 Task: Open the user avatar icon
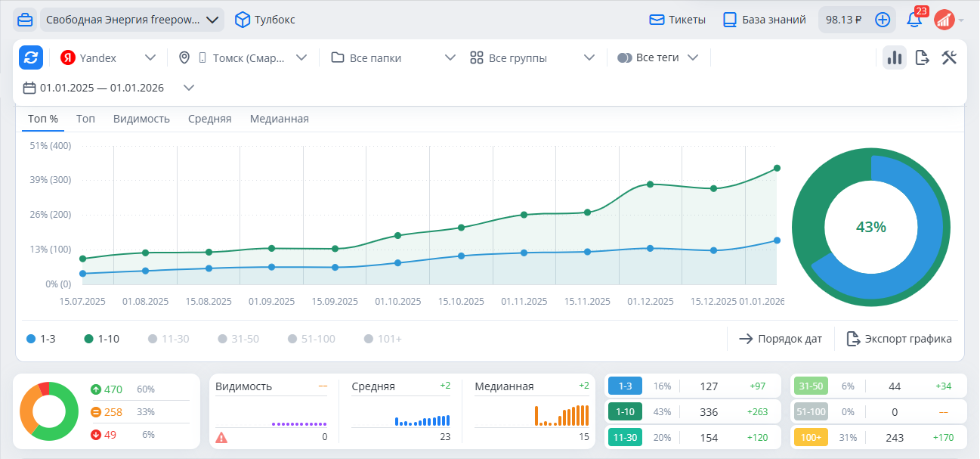tap(944, 20)
